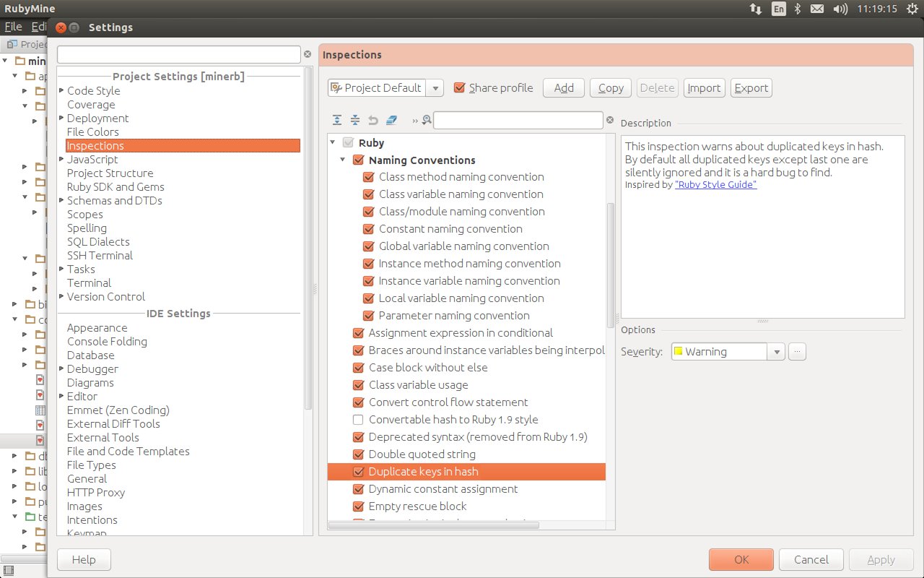Click the Copy profile button
Screen dimensions: 924x578
(611, 87)
